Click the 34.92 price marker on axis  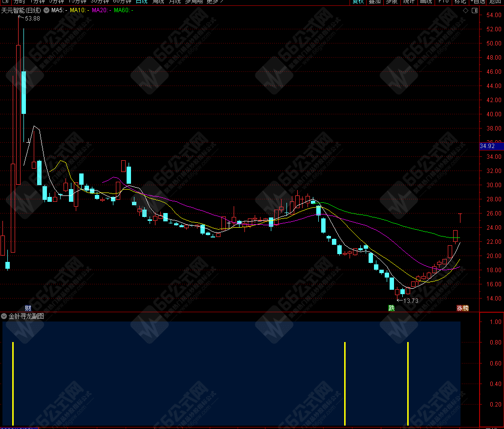tap(487, 146)
